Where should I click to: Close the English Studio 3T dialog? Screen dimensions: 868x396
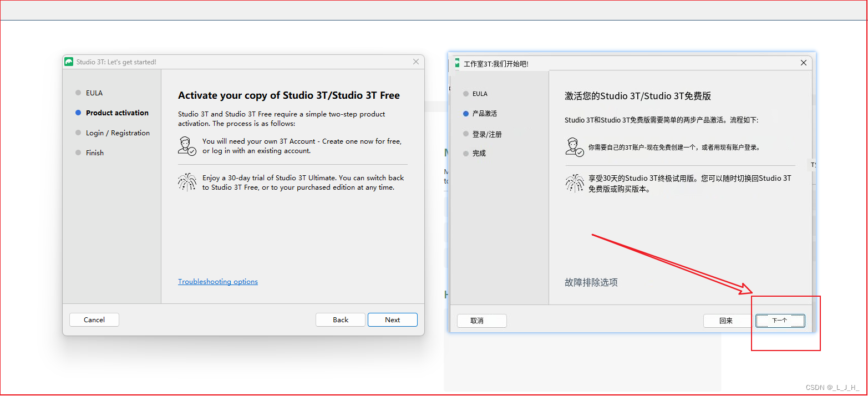tap(416, 62)
